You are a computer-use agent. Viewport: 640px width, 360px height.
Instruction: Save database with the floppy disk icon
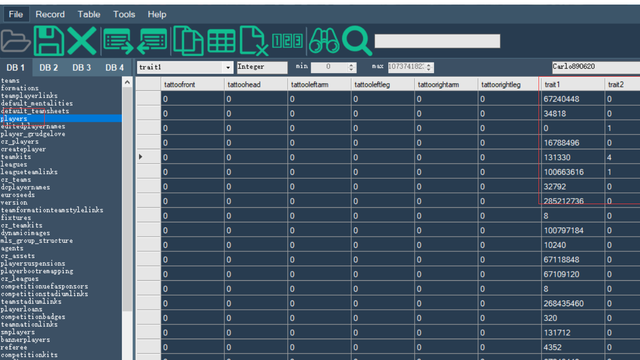[49, 40]
